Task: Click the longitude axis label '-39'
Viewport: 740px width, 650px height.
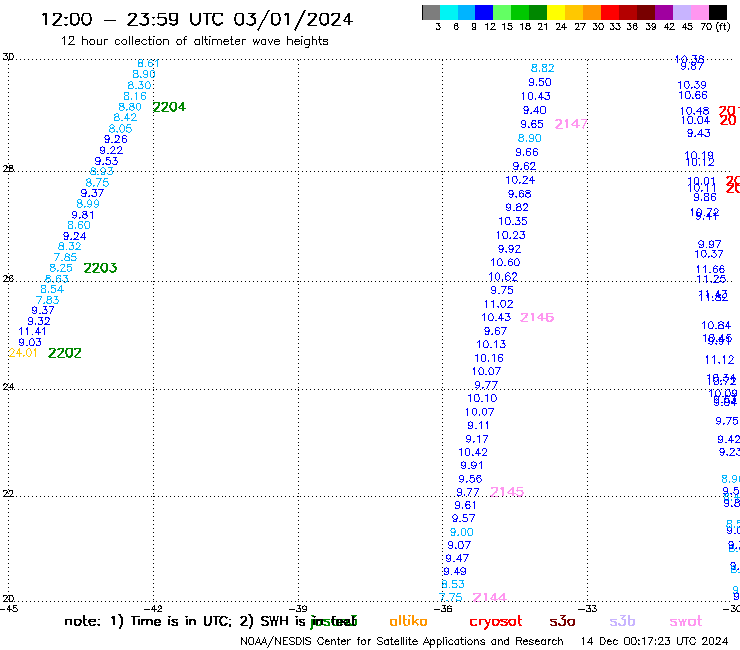Action: (x=298, y=609)
